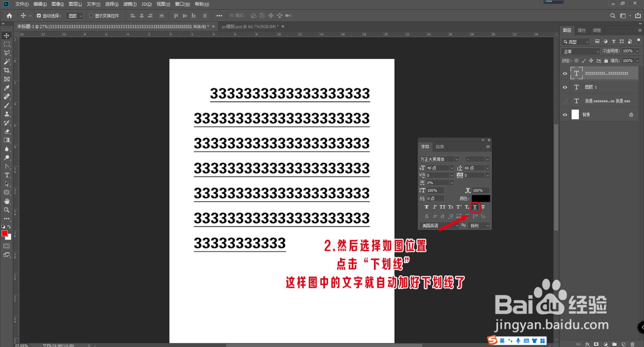
Task: Show the 我是 aaaaaaa text layer
Action: [x=565, y=101]
